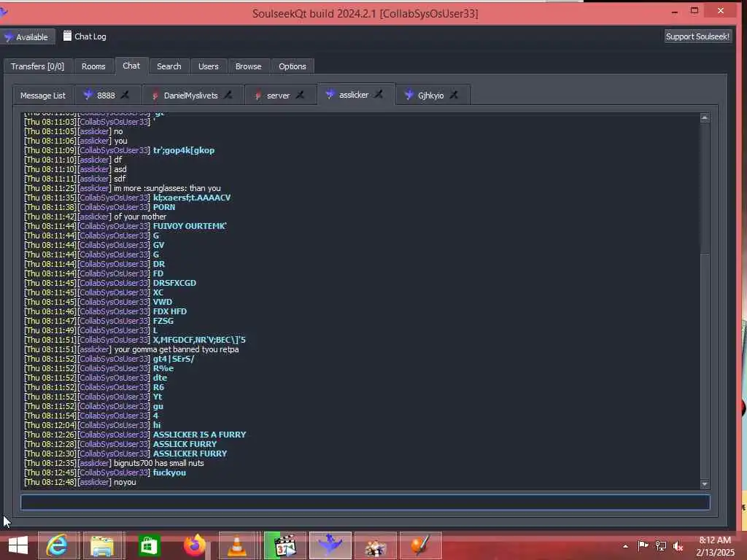747x560 pixels.
Task: Open the photo collage taskbar app
Action: click(x=376, y=545)
